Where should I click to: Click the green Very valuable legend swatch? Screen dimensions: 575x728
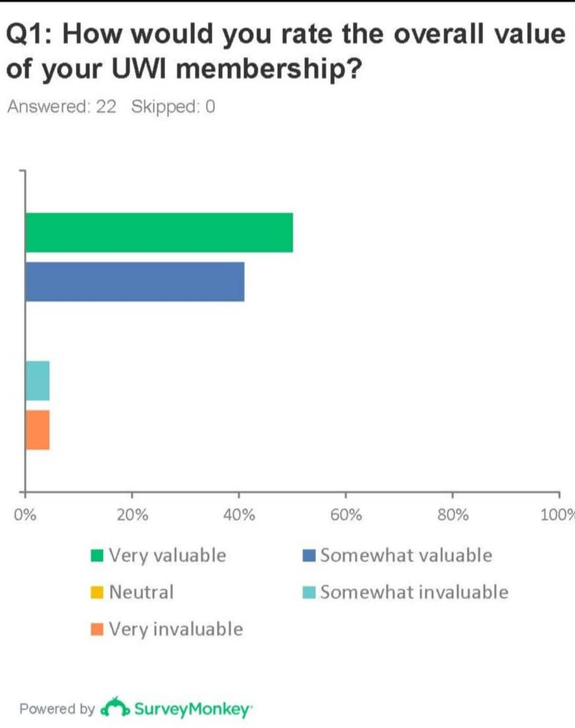click(97, 555)
